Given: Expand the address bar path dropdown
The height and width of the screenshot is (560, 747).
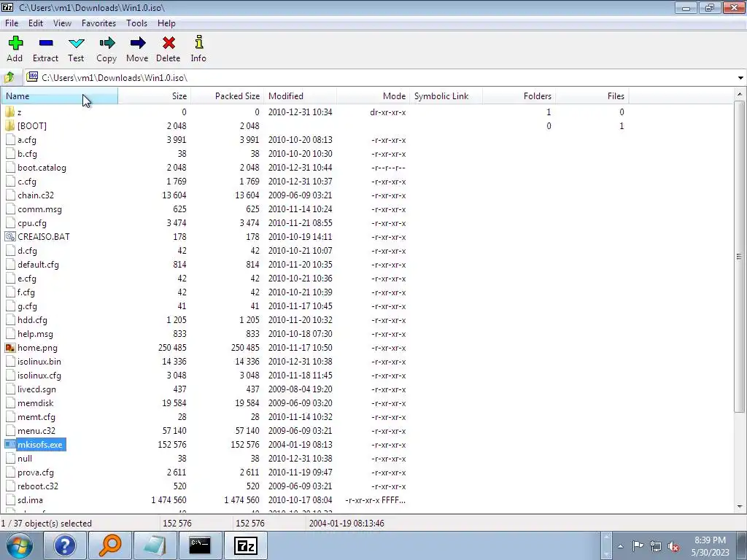Looking at the screenshot, I should [x=740, y=77].
